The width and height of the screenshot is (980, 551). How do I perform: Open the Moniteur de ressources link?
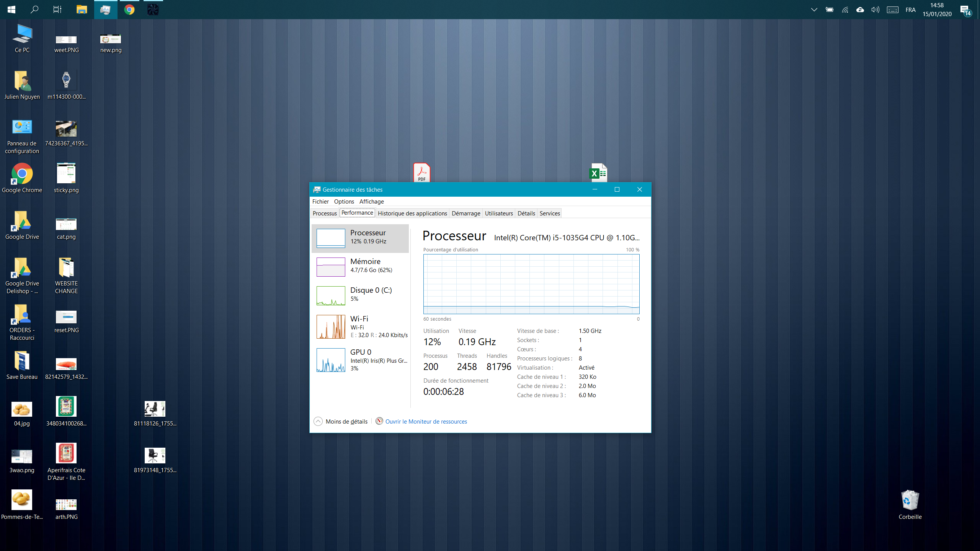click(x=426, y=421)
